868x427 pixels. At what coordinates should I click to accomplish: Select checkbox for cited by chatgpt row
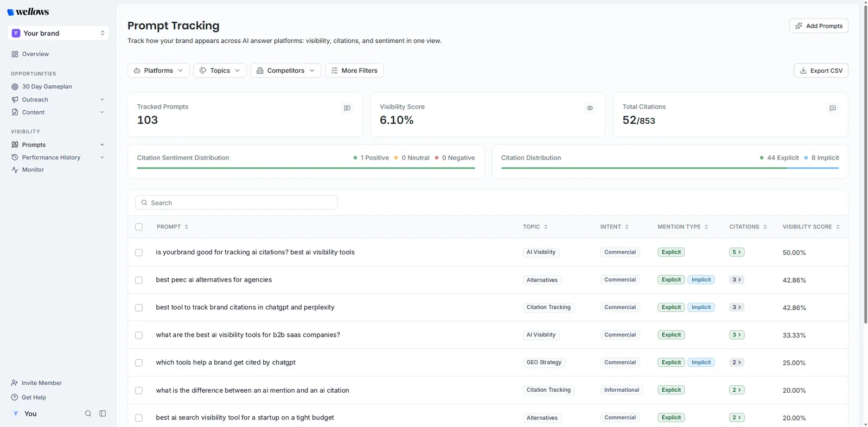(x=139, y=363)
